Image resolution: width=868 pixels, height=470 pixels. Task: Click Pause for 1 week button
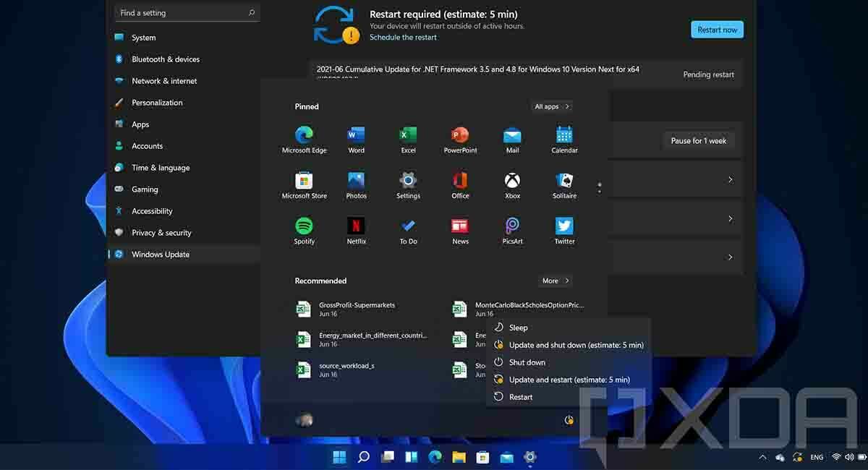(x=698, y=141)
